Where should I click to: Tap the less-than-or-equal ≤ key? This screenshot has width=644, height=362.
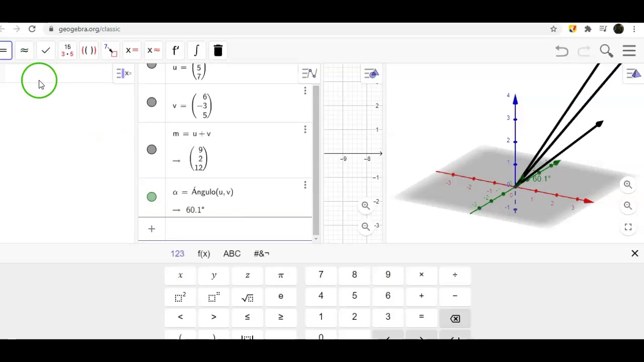[x=248, y=317]
